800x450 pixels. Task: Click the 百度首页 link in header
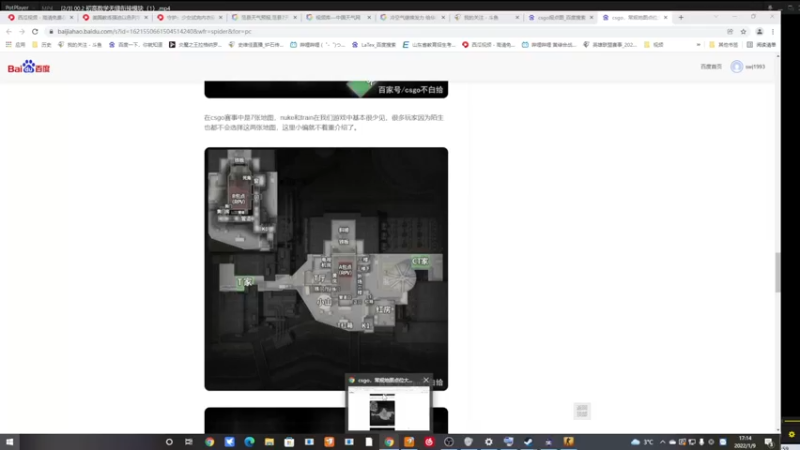[x=711, y=66]
